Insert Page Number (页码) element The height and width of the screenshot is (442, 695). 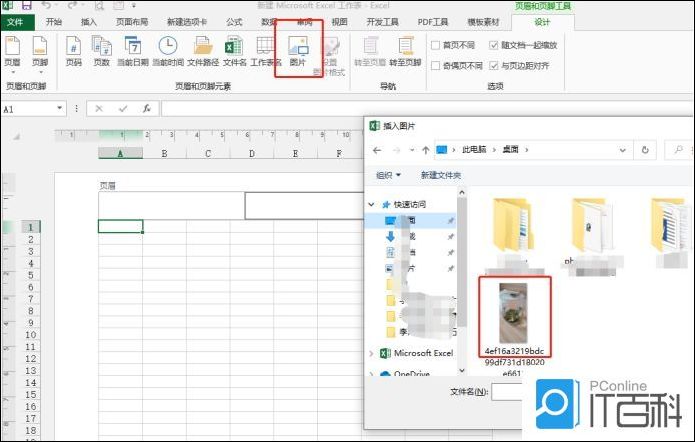[x=74, y=51]
